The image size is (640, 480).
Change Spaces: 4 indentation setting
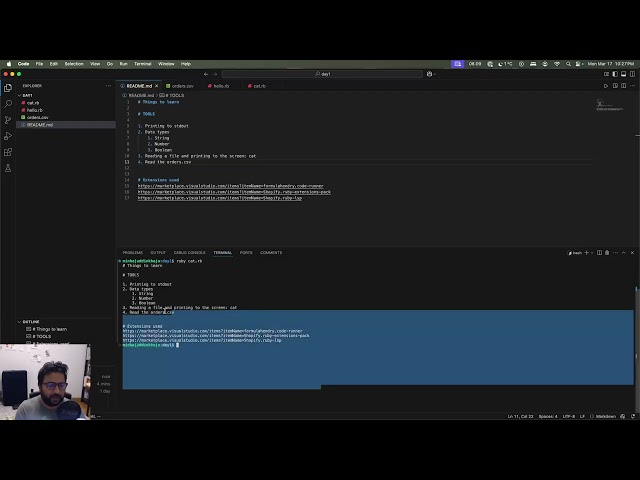click(x=548, y=416)
